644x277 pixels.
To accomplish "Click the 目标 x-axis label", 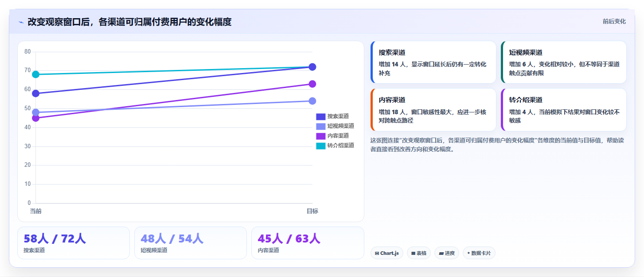I will 312,211.
